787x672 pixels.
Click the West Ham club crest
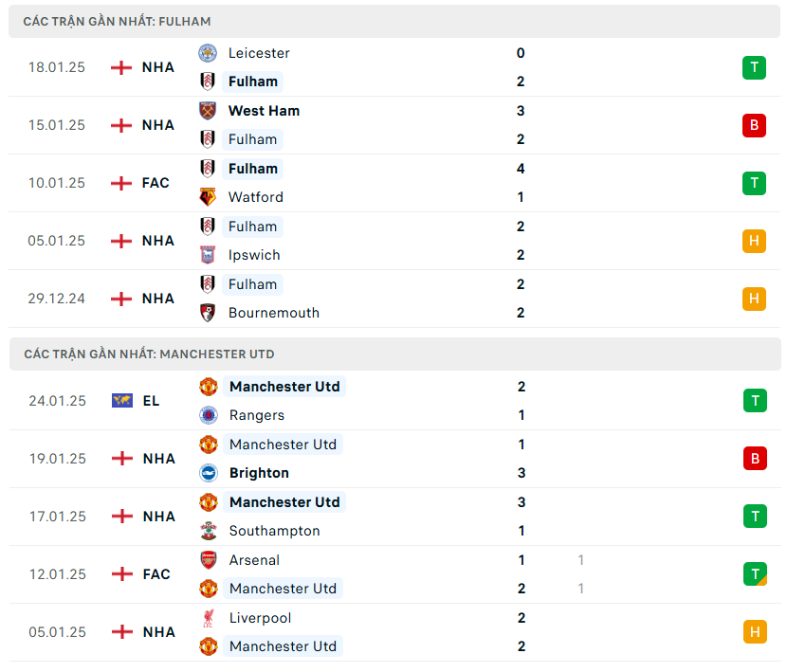point(207,111)
